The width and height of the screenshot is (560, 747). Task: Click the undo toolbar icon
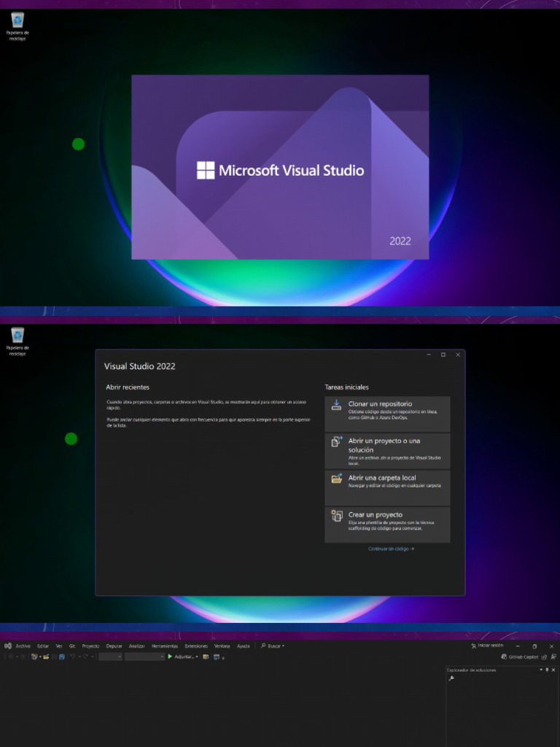coord(73,657)
